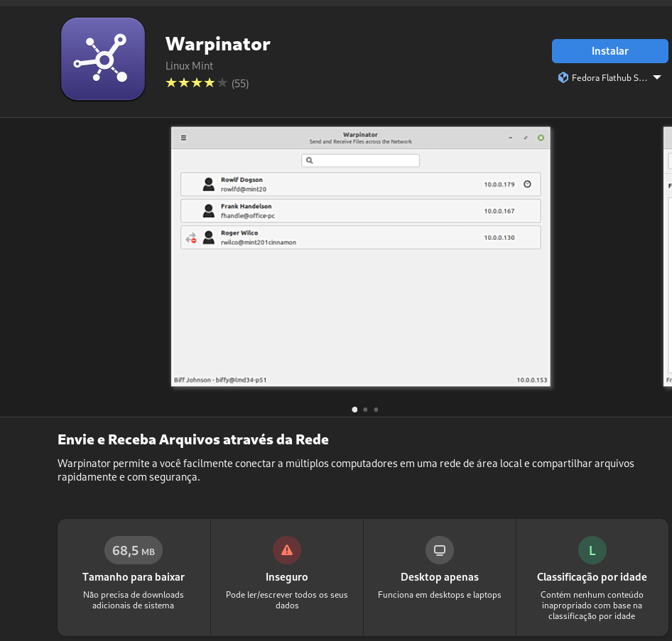Viewport: 672px width, 641px height.
Task: Click the Linux Mint developer name
Action: coord(189,66)
